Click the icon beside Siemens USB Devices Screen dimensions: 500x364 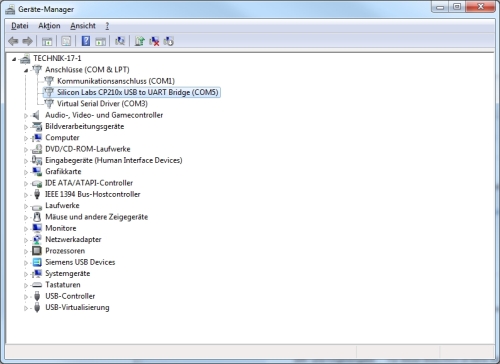(x=37, y=262)
